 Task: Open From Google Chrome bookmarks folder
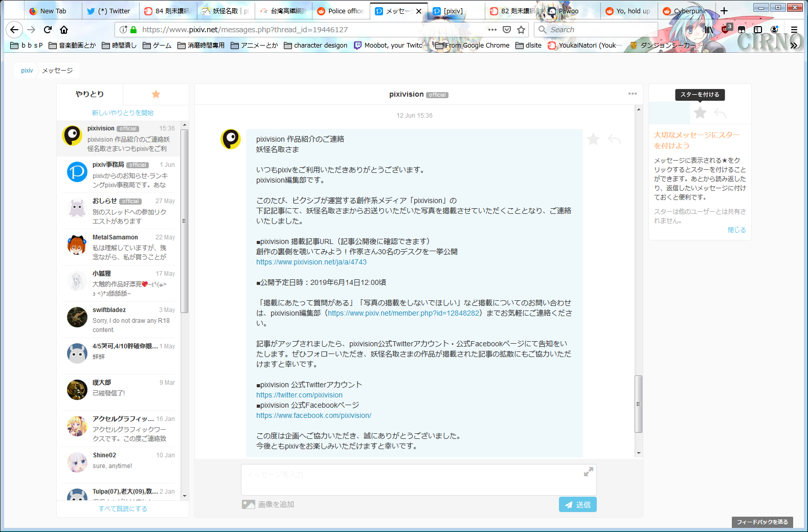(473, 46)
